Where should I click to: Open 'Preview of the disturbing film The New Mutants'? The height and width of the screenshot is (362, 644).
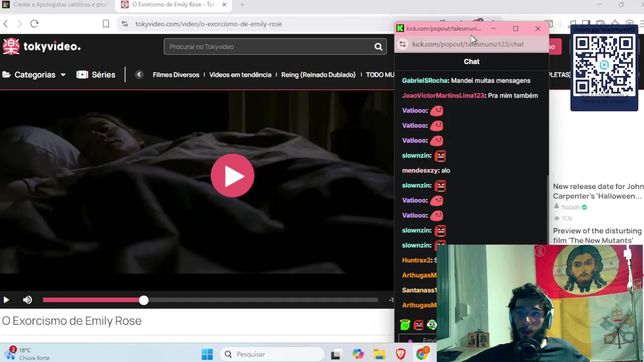pos(597,235)
